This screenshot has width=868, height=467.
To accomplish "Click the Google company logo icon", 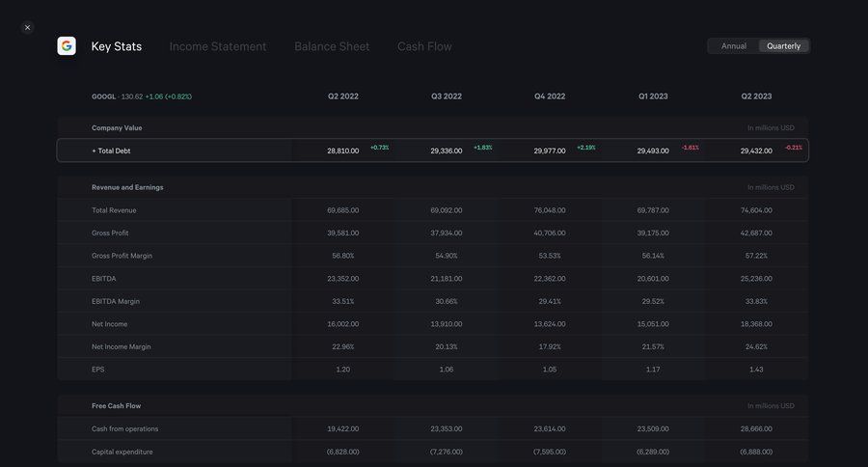I will pyautogui.click(x=67, y=46).
